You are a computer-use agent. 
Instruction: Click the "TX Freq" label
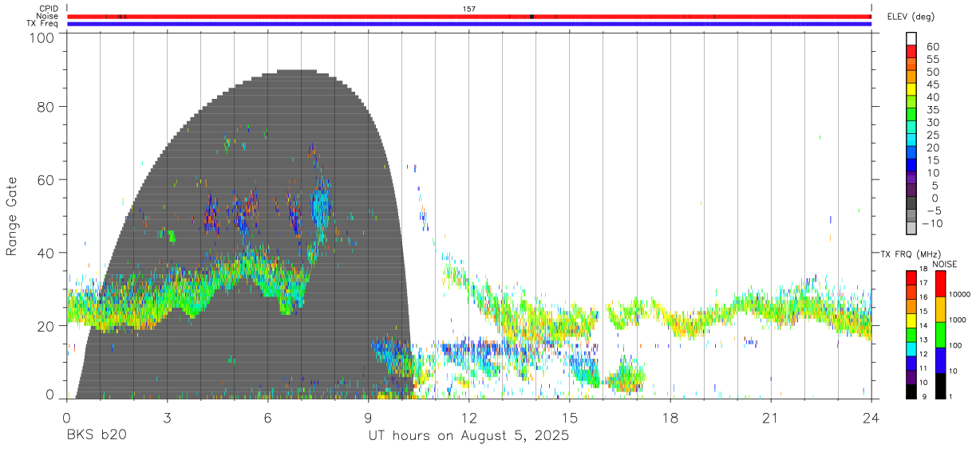pyautogui.click(x=43, y=24)
